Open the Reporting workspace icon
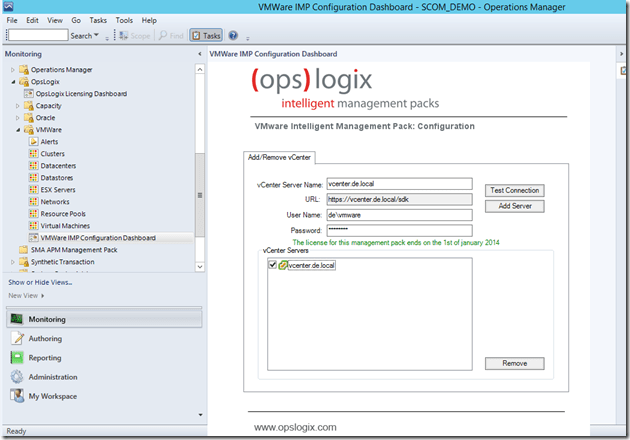 [16, 358]
